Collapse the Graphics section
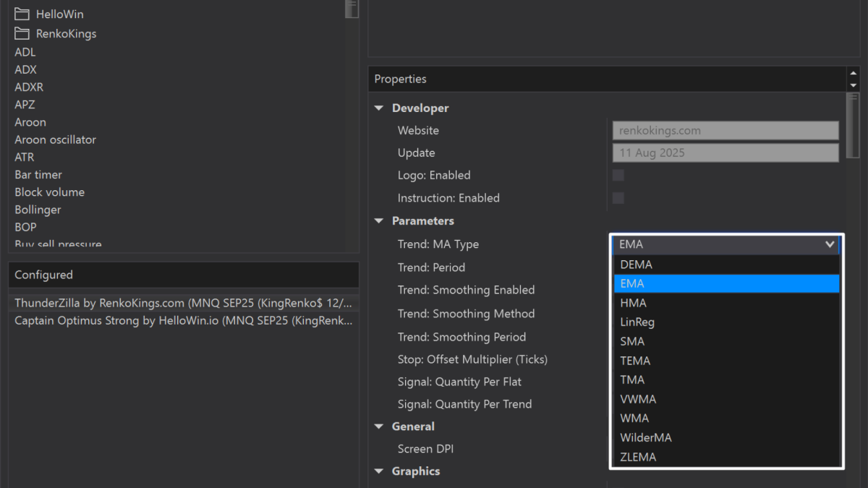868x488 pixels. [379, 471]
